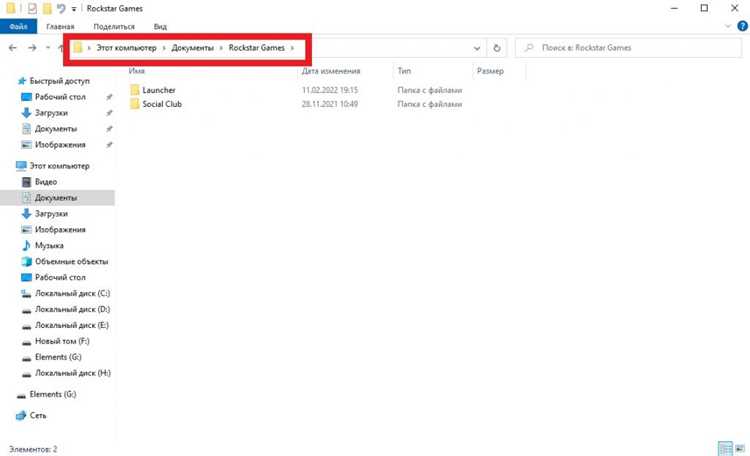Open Локальный диск (H:) drive
The height and width of the screenshot is (456, 750).
click(x=73, y=373)
